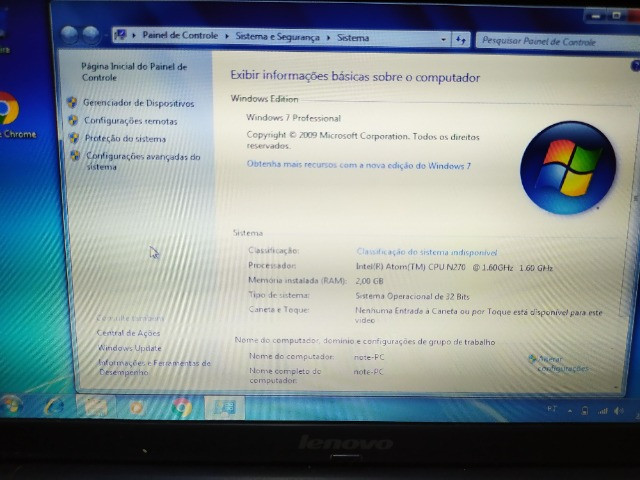Select Control Panel window on taskbar
The height and width of the screenshot is (480, 640).
point(224,407)
